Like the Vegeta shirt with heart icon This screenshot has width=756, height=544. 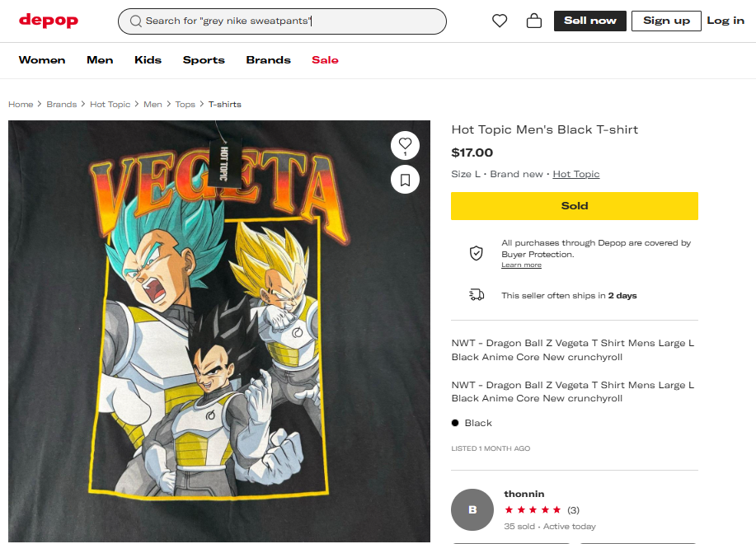405,144
